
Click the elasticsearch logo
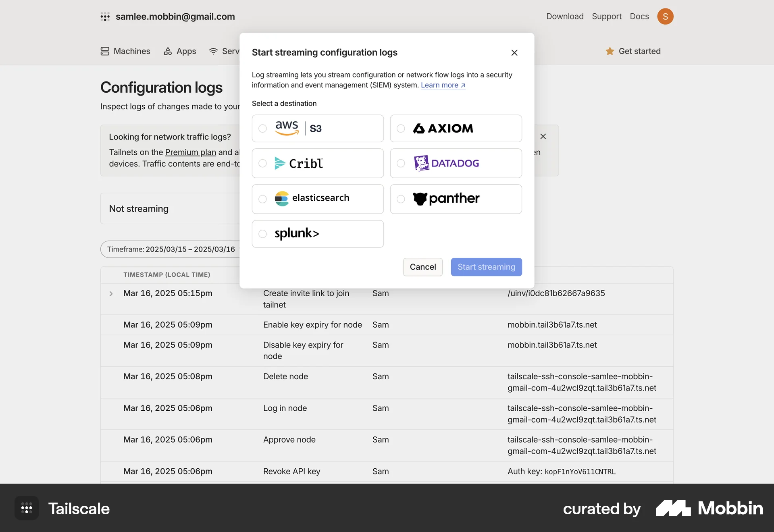(312, 198)
